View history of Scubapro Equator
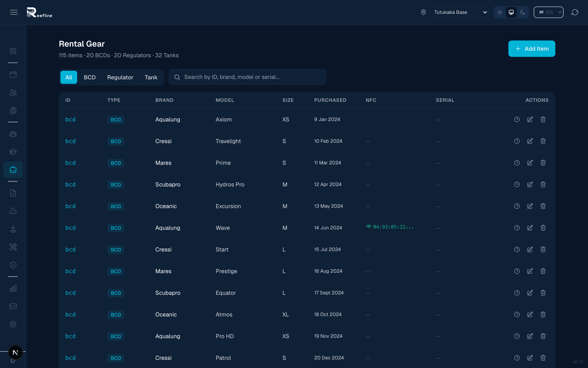 click(x=517, y=293)
